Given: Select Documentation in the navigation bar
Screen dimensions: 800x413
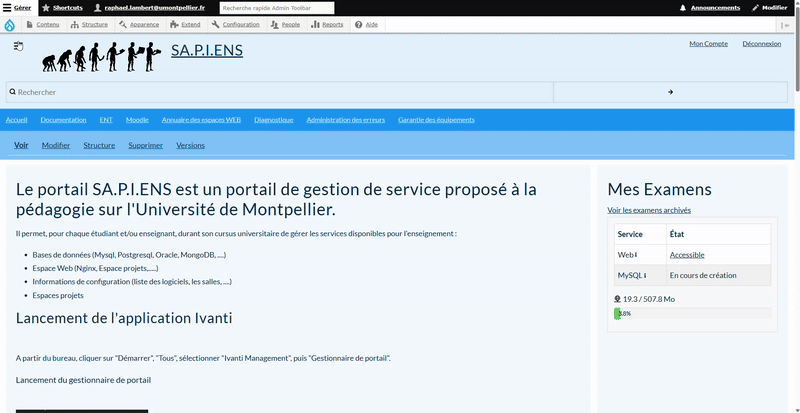Looking at the screenshot, I should pos(63,120).
